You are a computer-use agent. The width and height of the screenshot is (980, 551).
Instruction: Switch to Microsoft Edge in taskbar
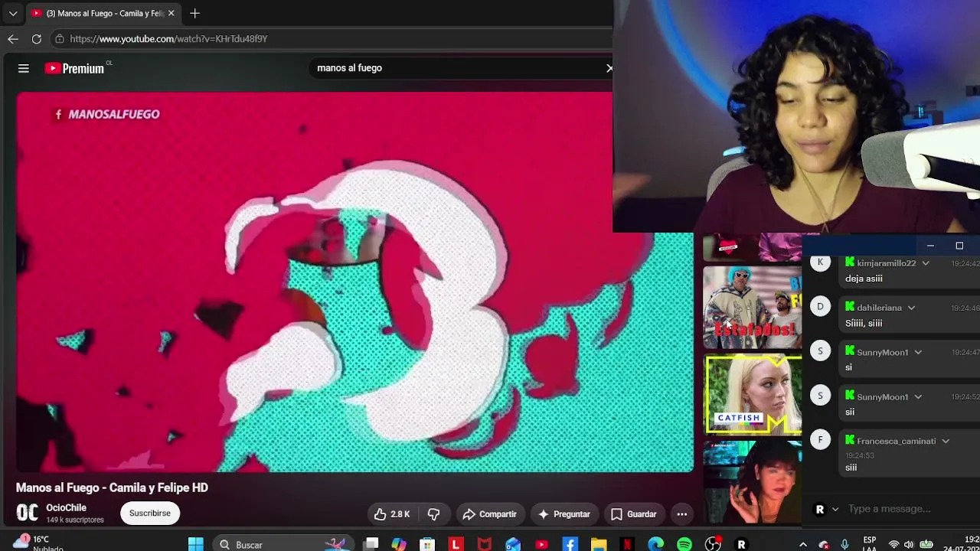pyautogui.click(x=655, y=544)
